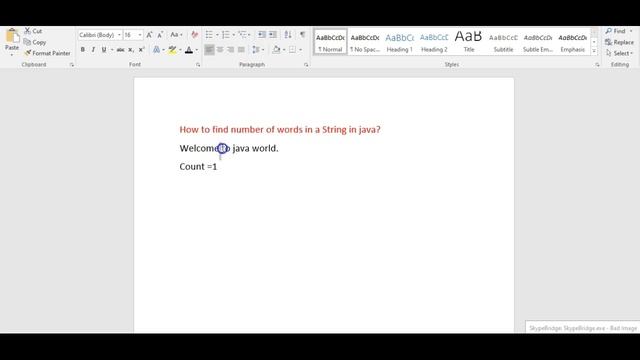The height and width of the screenshot is (360, 640).
Task: Align text right
Action: (231, 50)
